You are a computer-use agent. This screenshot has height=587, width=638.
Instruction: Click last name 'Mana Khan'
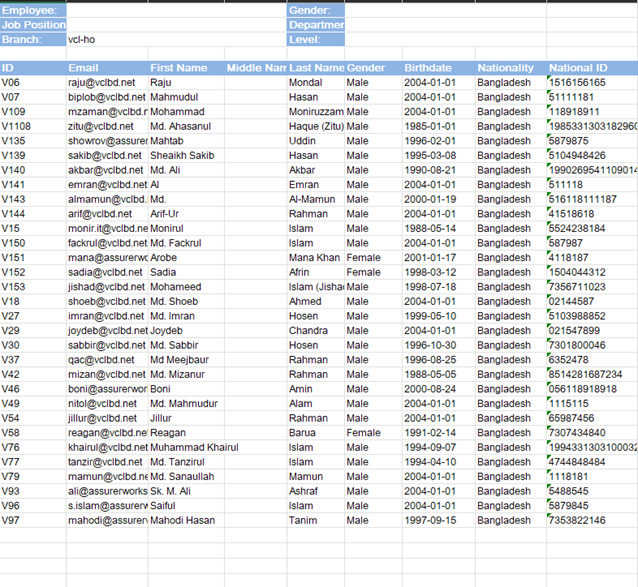(316, 258)
